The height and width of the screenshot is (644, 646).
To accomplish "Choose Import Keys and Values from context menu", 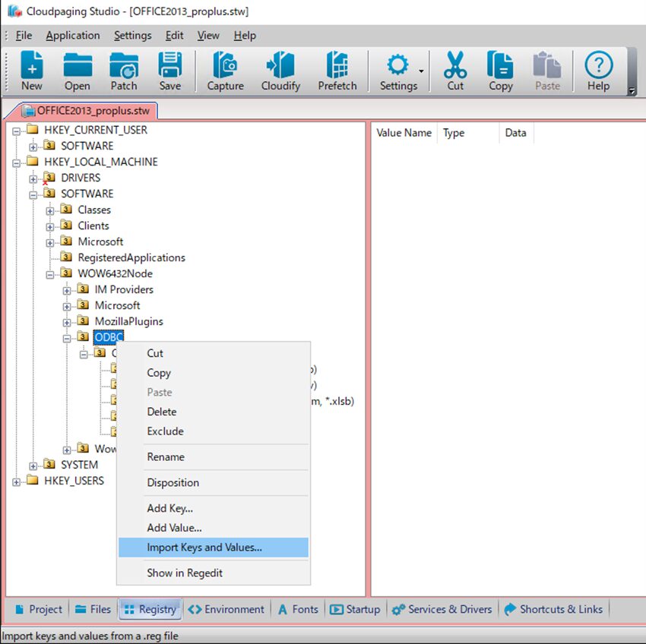I will tap(204, 548).
